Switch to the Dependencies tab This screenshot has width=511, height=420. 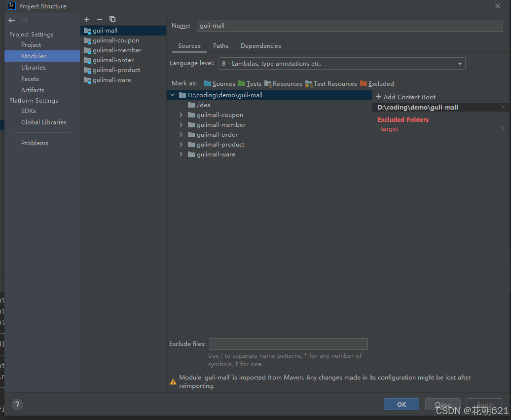click(x=260, y=45)
